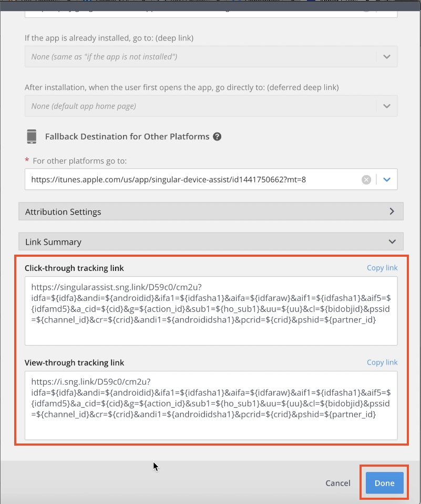This screenshot has height=504, width=421.
Task: Click the iTunes URL text in fallback field
Action: [168, 180]
